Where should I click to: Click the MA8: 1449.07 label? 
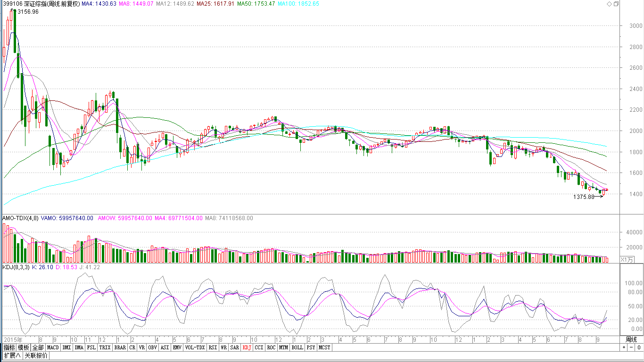pyautogui.click(x=136, y=3)
